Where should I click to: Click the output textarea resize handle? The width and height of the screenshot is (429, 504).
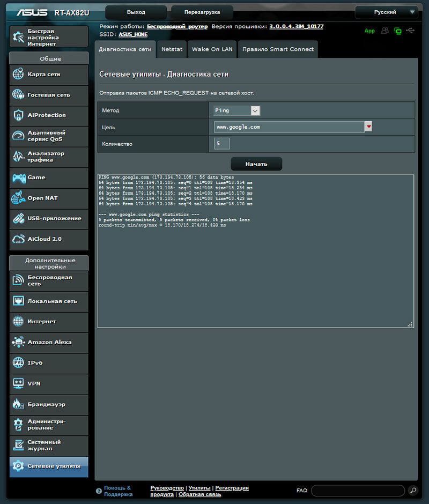(410, 324)
